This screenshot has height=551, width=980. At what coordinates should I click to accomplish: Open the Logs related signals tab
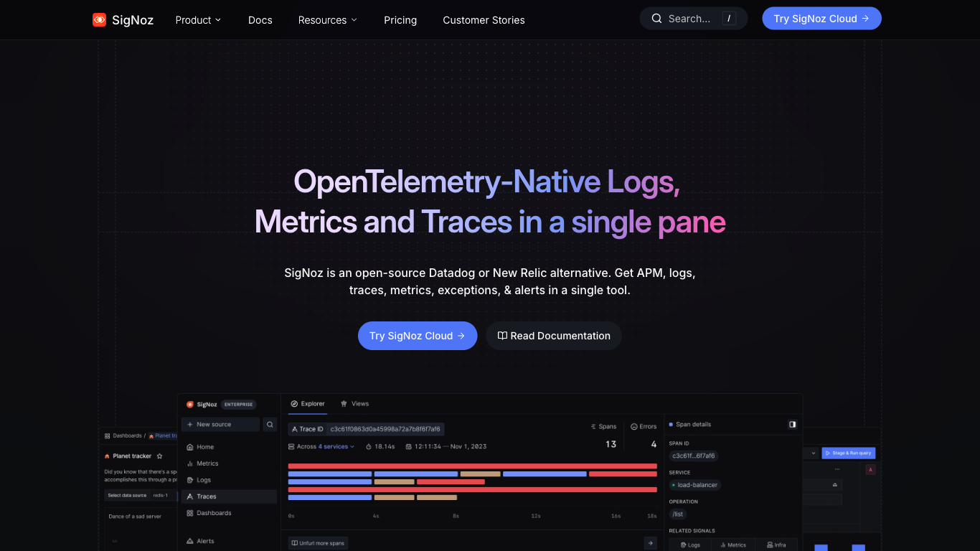[x=690, y=545]
